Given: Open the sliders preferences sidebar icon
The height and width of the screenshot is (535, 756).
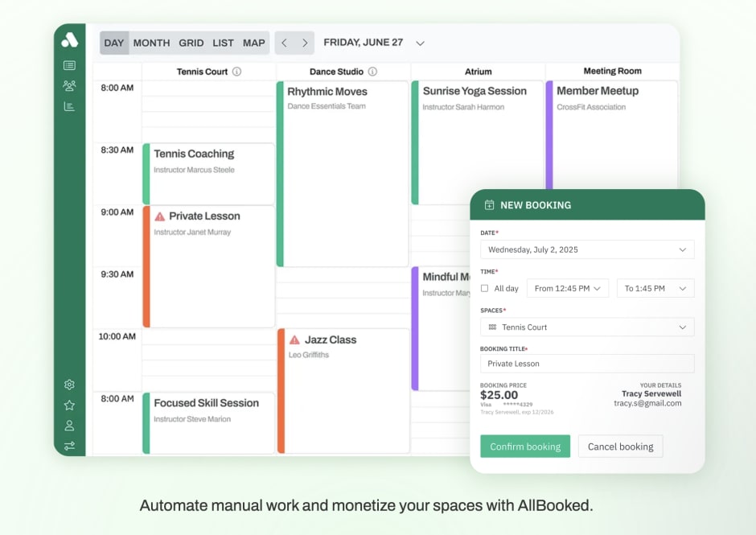Looking at the screenshot, I should pos(69,446).
